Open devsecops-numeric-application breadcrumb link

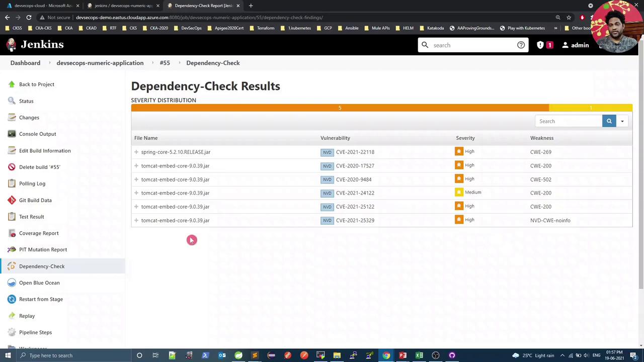point(100,63)
